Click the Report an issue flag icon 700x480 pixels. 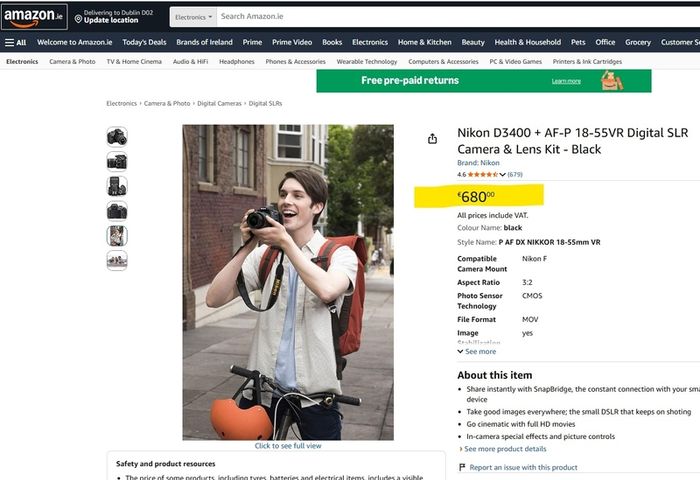(462, 467)
